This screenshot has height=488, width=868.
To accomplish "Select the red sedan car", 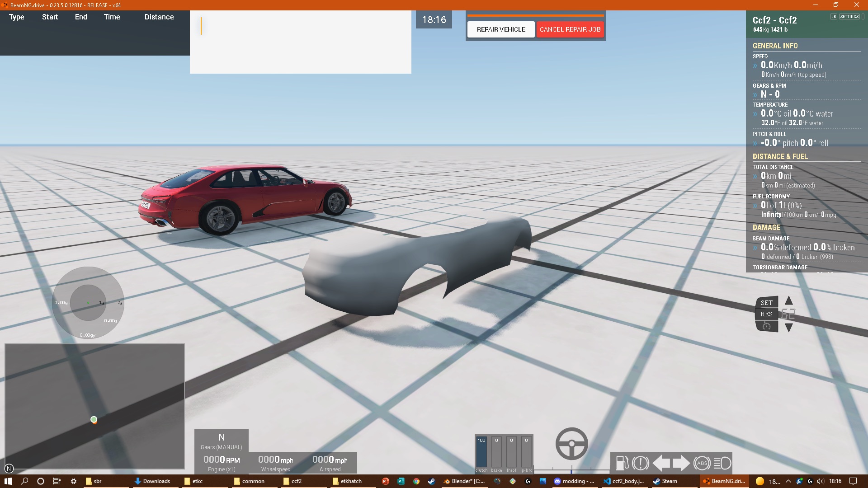I will point(245,199).
